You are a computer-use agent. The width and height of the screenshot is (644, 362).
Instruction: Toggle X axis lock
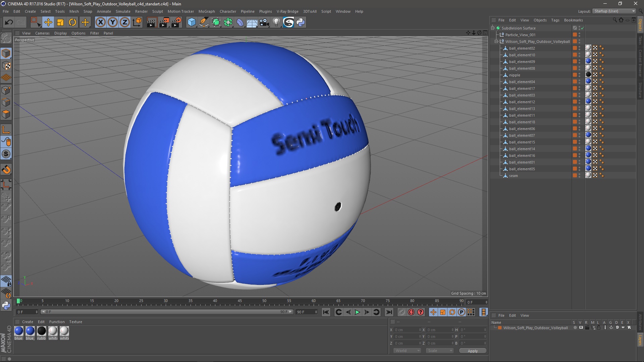tap(100, 22)
